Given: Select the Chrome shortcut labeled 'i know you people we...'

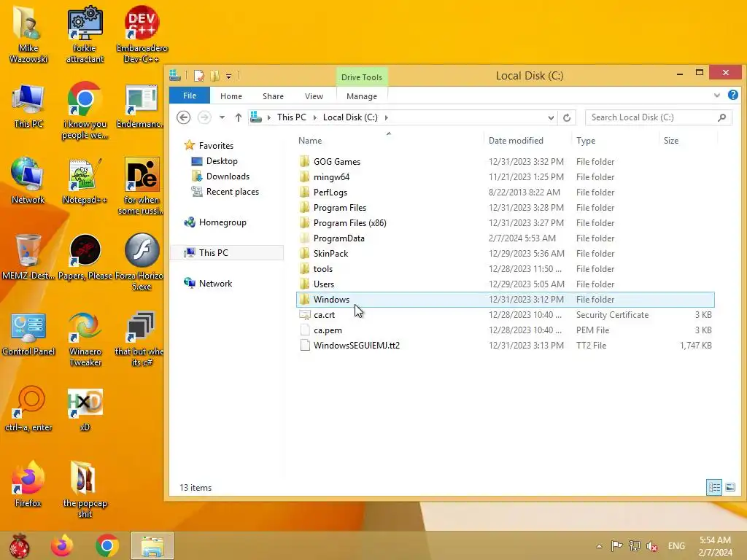Looking at the screenshot, I should pos(85,111).
